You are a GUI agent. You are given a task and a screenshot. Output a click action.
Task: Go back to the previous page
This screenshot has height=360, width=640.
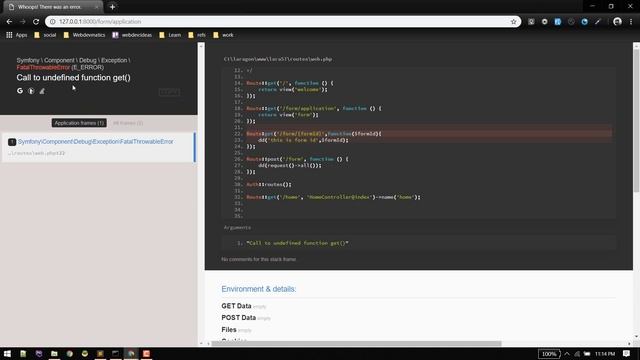pyautogui.click(x=9, y=22)
